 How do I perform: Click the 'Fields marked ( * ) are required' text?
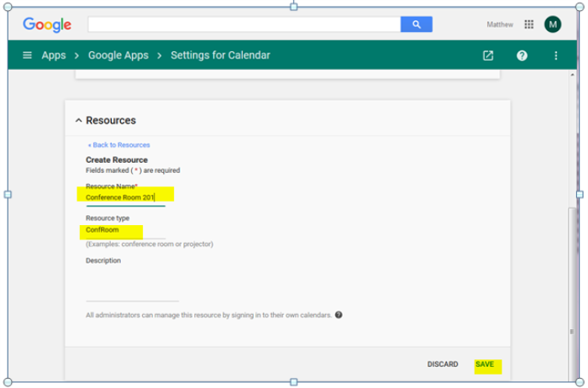(133, 170)
